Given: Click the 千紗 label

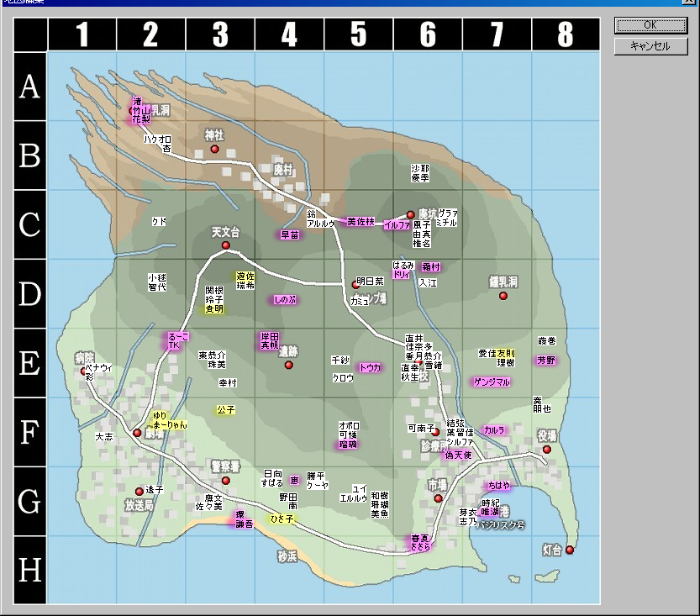Looking at the screenshot, I should (x=340, y=360).
